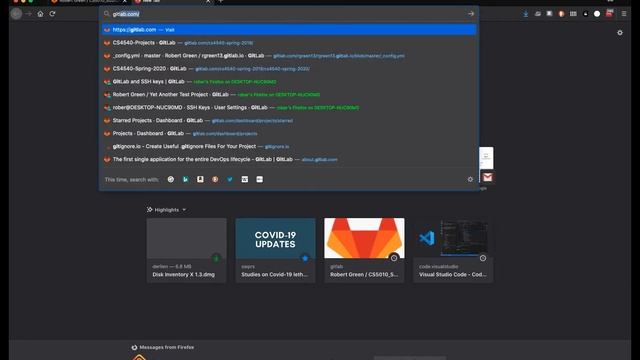
Task: Open CS4540-Spring-2020 GitLab suggestion
Action: (289, 69)
